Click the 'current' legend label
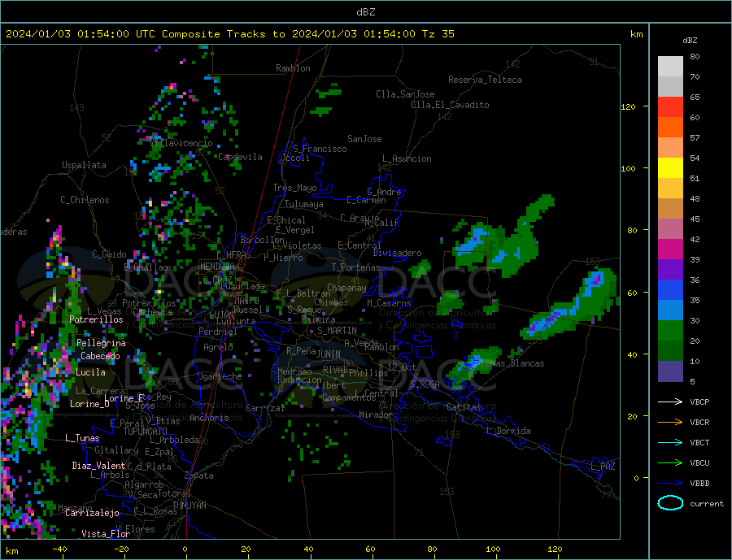This screenshot has width=732, height=560. click(707, 504)
